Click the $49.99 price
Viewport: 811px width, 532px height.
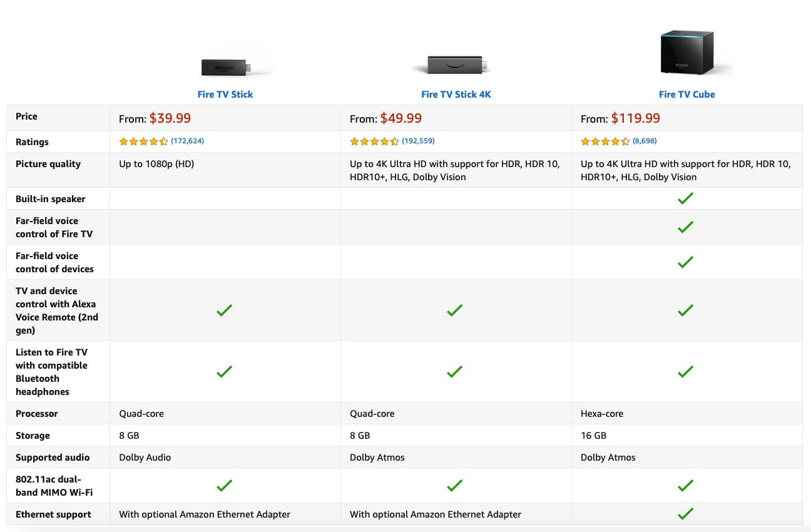pyautogui.click(x=401, y=118)
